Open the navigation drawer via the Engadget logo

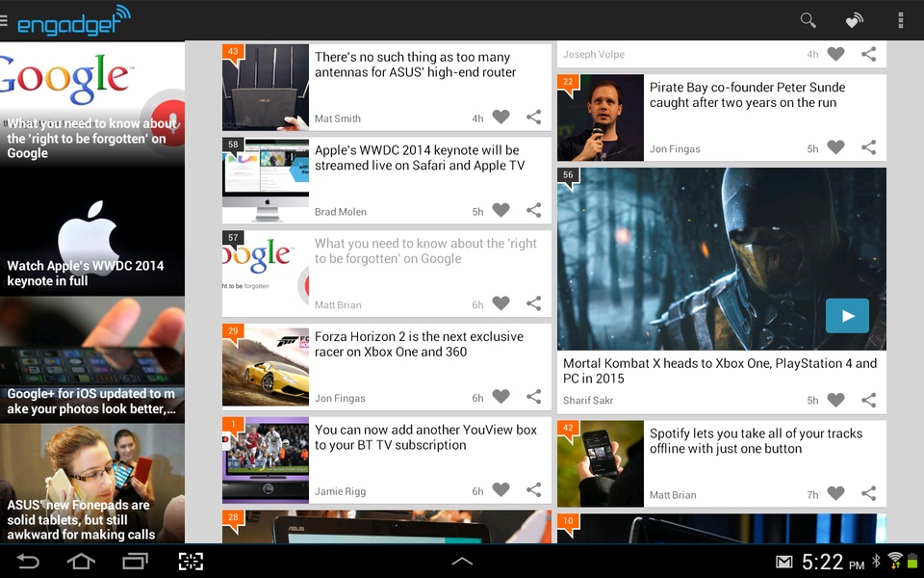[66, 20]
